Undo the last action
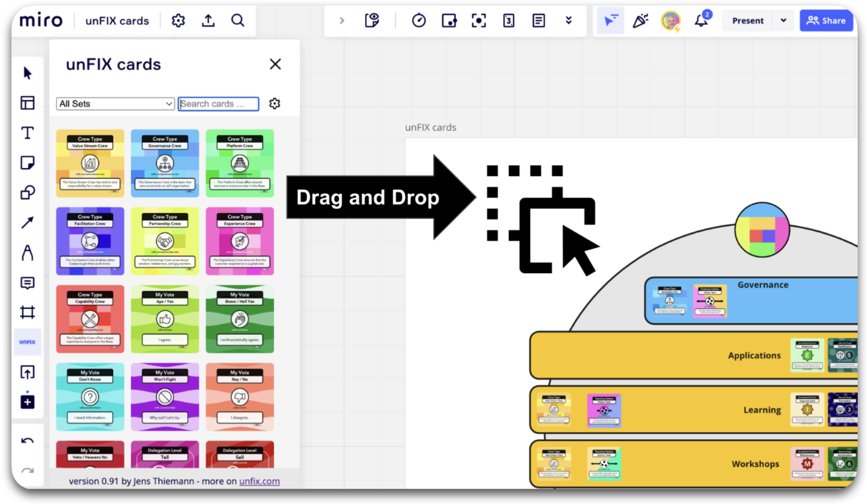Image resolution: width=867 pixels, height=504 pixels. coord(27,441)
